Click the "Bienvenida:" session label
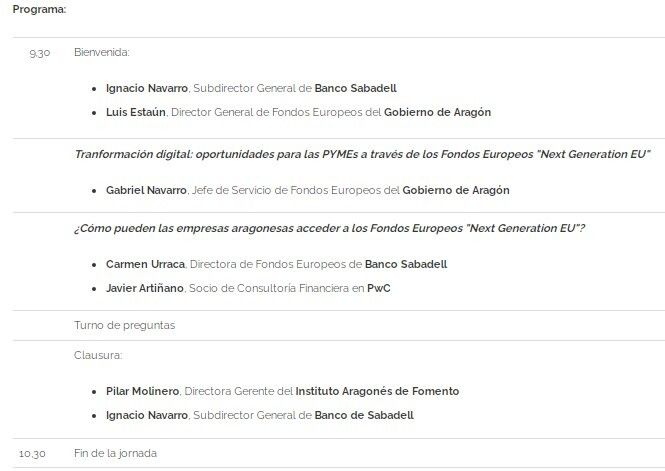 (x=102, y=51)
